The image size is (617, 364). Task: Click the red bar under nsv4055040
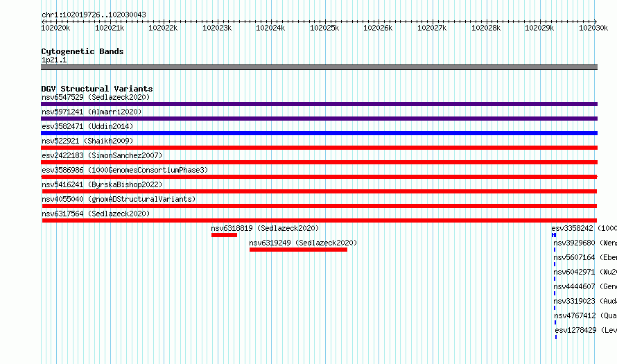pos(320,206)
